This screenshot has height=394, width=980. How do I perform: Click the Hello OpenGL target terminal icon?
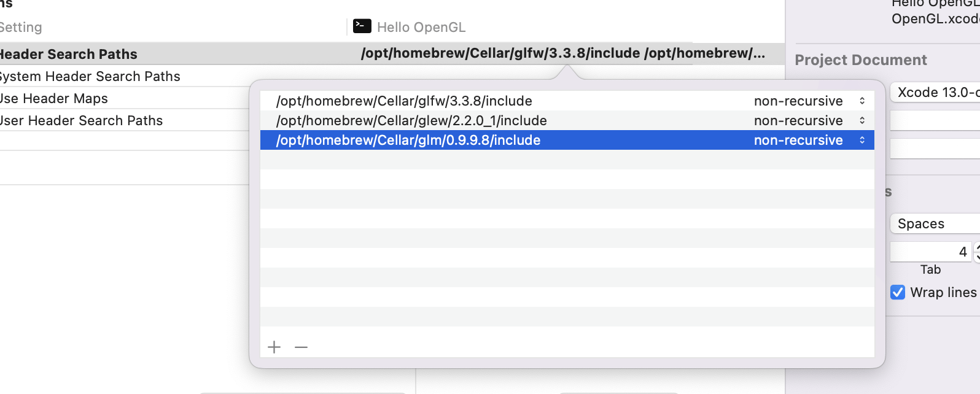362,26
